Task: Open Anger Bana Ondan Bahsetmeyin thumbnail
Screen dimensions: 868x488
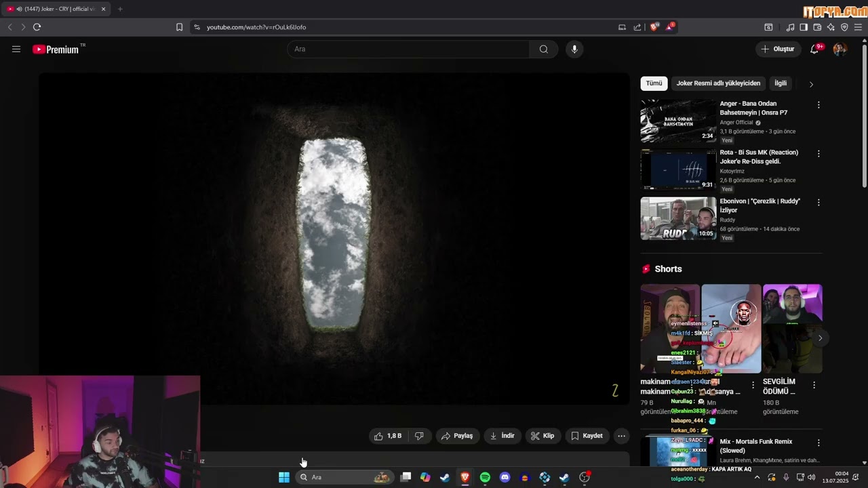Action: pyautogui.click(x=678, y=121)
